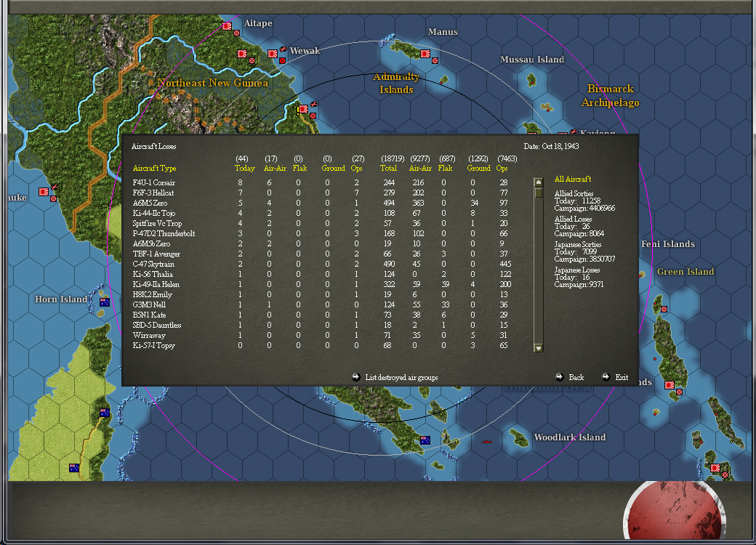Click the Mussau Island map label
This screenshot has height=545, width=756.
click(532, 60)
